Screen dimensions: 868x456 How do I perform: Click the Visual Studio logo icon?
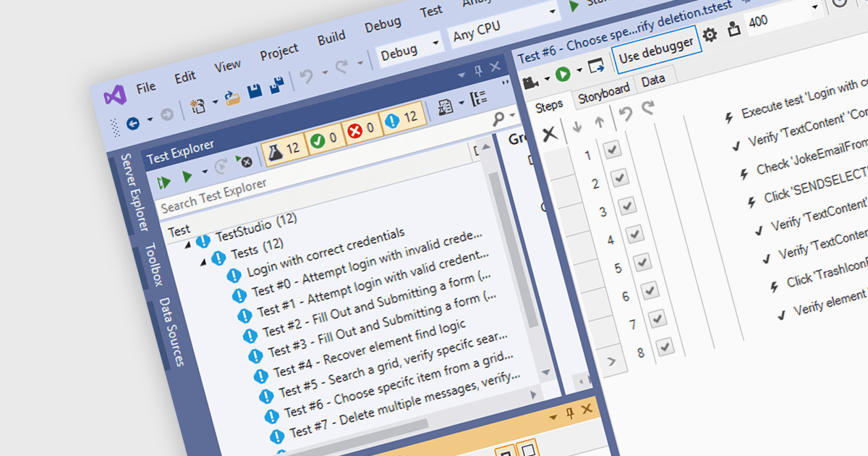click(114, 96)
